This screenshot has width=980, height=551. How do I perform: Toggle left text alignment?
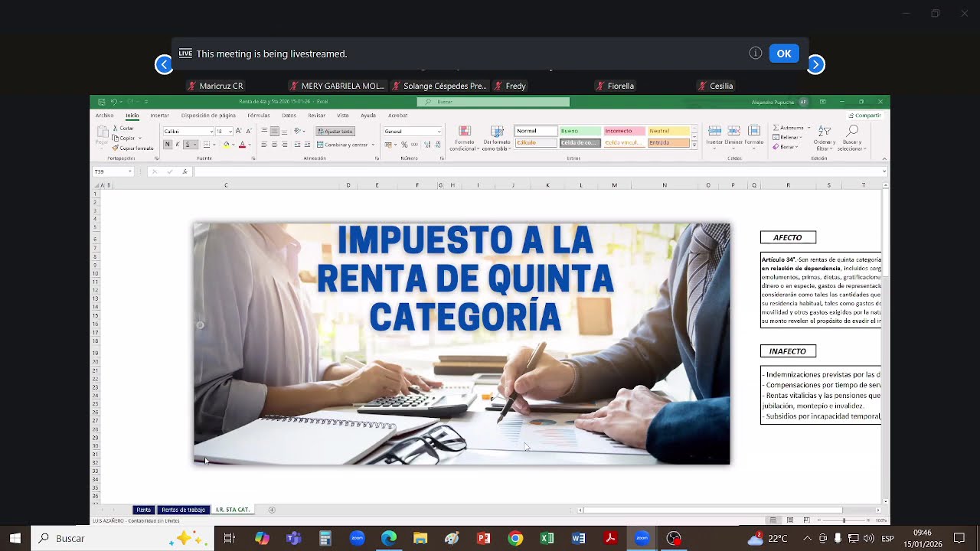tap(264, 144)
